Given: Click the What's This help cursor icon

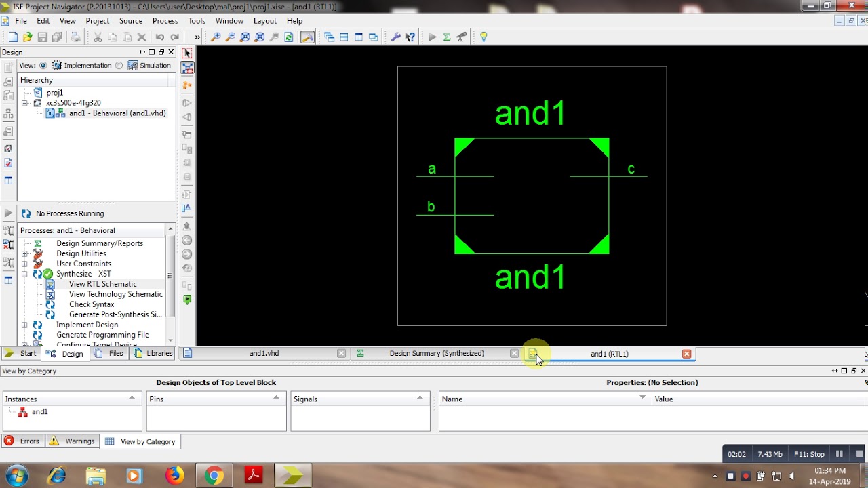Looking at the screenshot, I should tap(410, 37).
